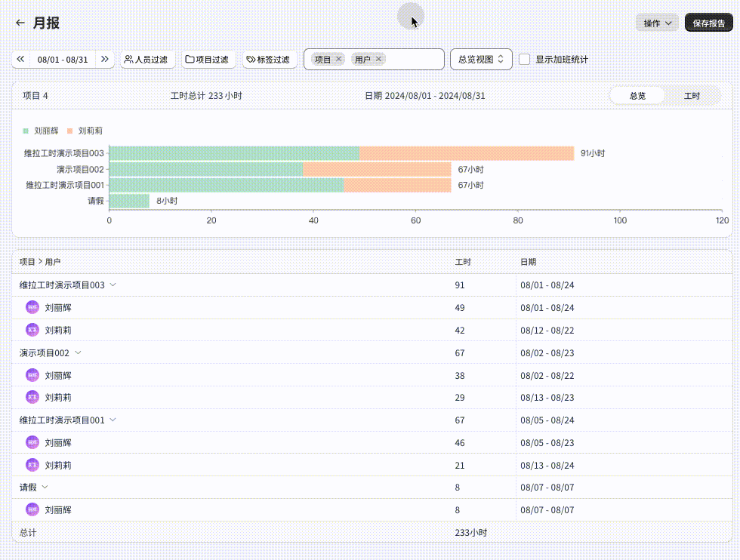Enable the 显示加班统计 checkbox
Image resolution: width=740 pixels, height=560 pixels.
tap(524, 60)
